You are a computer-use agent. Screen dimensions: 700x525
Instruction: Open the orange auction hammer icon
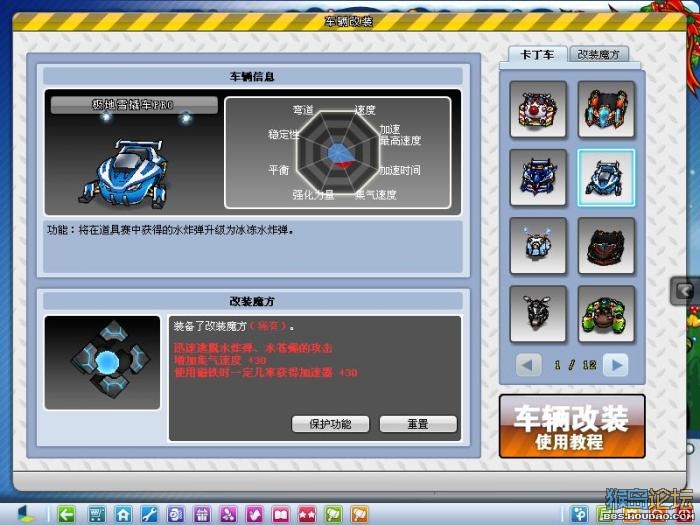(360, 515)
